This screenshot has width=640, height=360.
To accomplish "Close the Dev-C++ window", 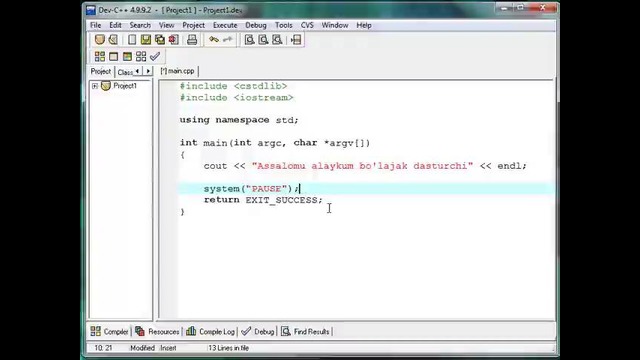I will pyautogui.click(x=542, y=8).
